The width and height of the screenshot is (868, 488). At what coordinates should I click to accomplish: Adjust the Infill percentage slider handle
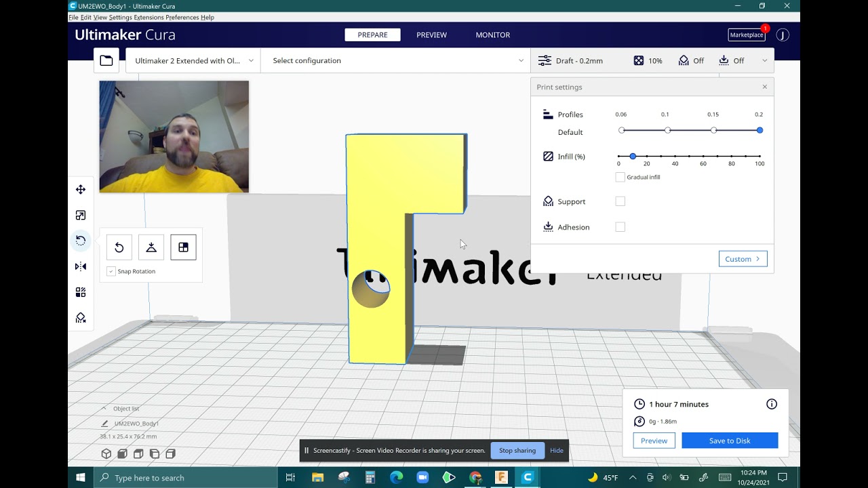(633, 157)
